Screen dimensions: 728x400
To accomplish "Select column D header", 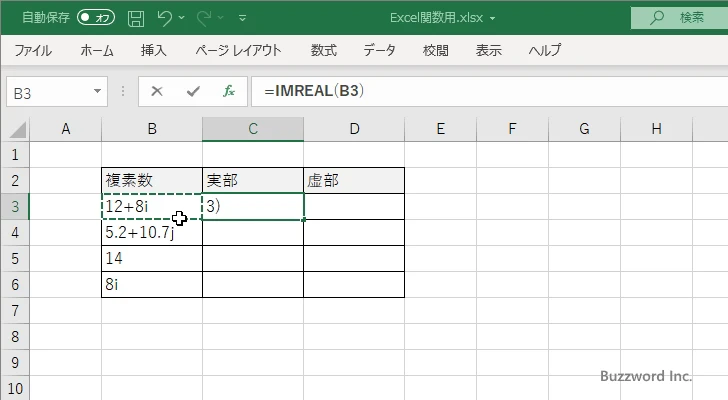I will point(354,129).
